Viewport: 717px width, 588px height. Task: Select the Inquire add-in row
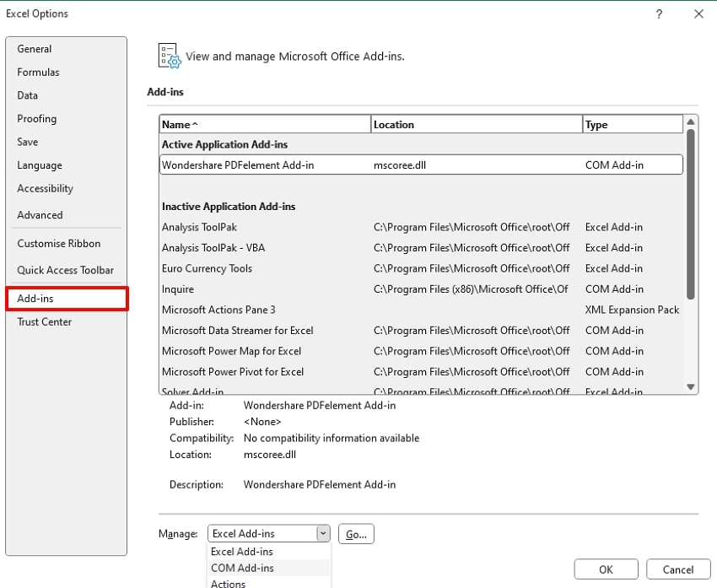[421, 289]
